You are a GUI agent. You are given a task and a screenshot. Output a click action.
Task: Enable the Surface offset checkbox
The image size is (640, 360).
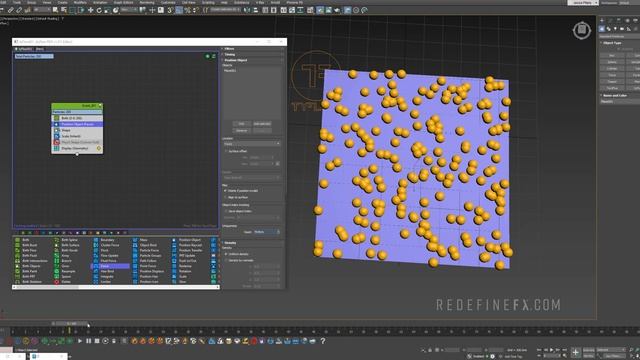pyautogui.click(x=227, y=151)
